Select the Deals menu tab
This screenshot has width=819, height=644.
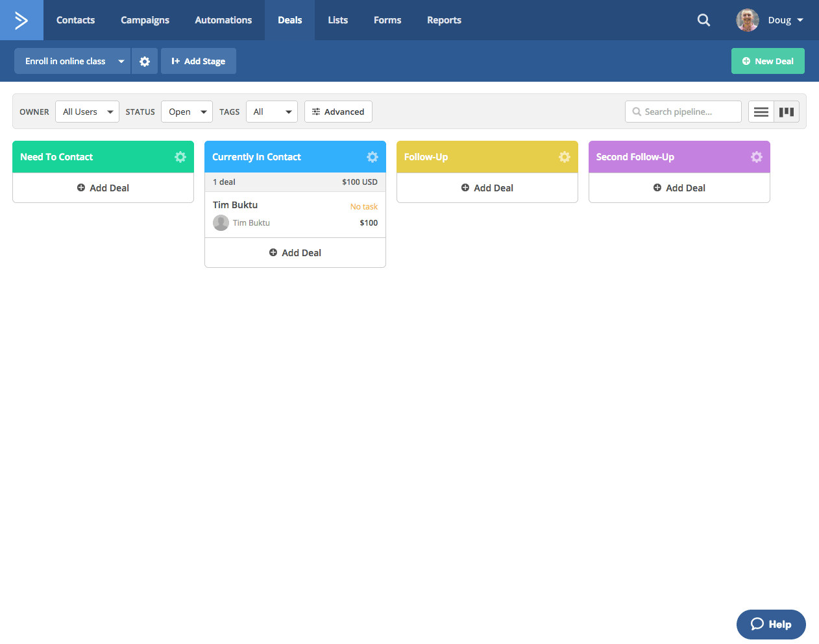coord(289,20)
